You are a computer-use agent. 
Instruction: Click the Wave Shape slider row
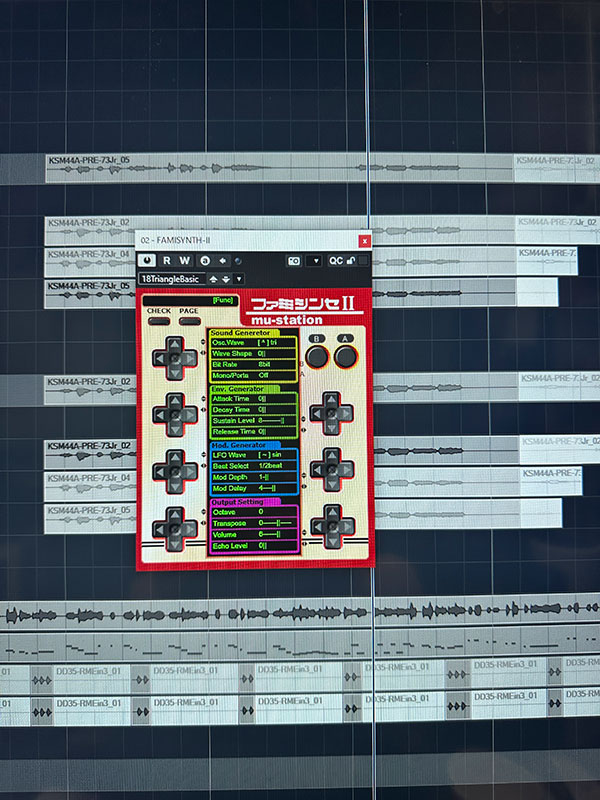tap(254, 354)
